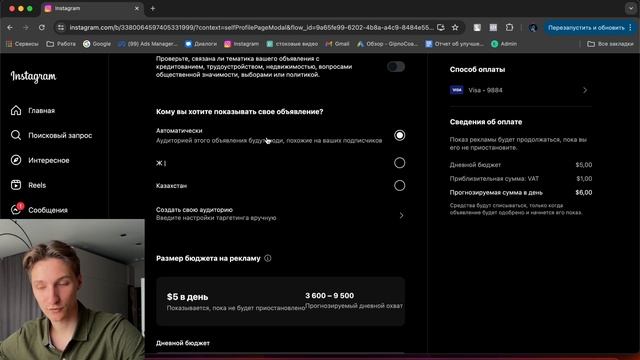Screen dimensions: 640x360
Task: Click the browser address bar URL
Action: [x=251, y=27]
